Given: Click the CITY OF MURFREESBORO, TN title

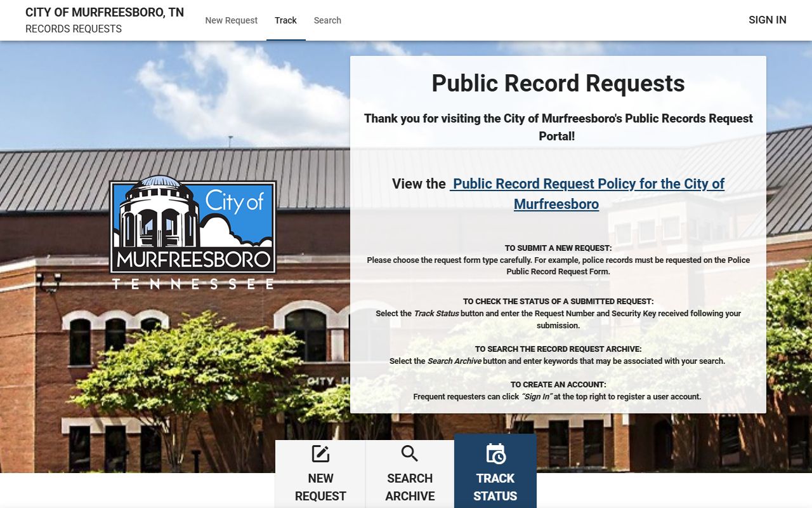Looking at the screenshot, I should 105,13.
